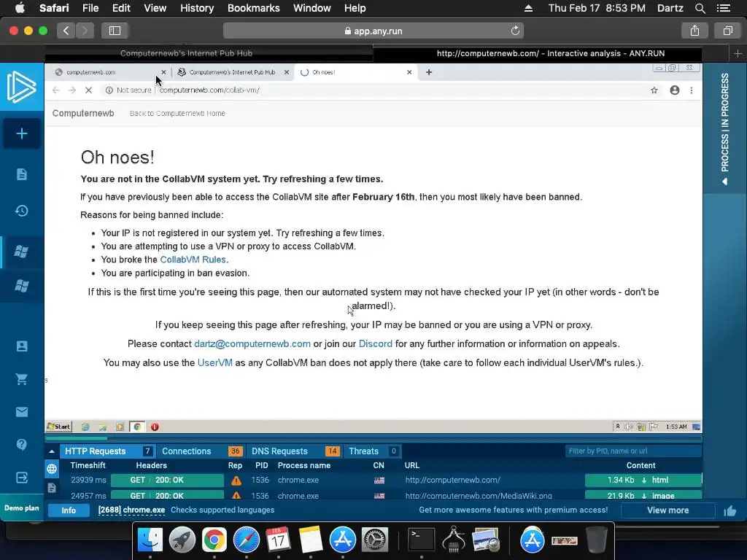Start a new task with plus icon
This screenshot has width=747, height=560.
(22, 133)
